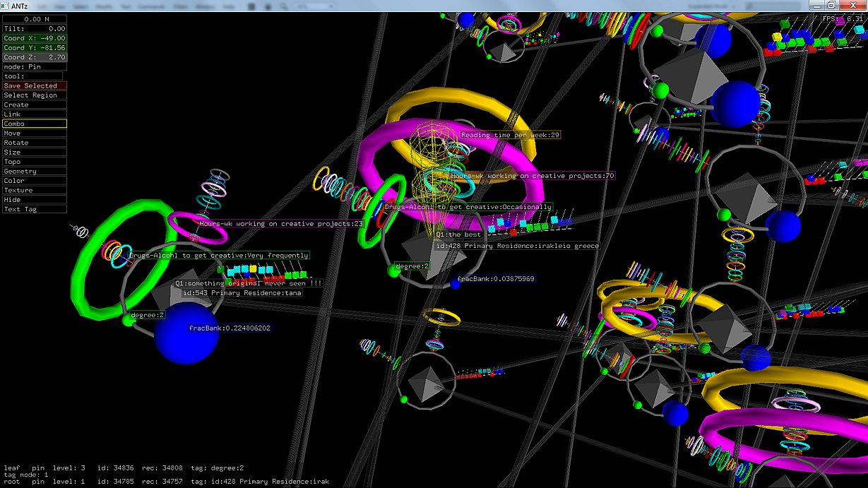Toggle Hide in the left tool panel
The height and width of the screenshot is (488, 868).
click(35, 200)
